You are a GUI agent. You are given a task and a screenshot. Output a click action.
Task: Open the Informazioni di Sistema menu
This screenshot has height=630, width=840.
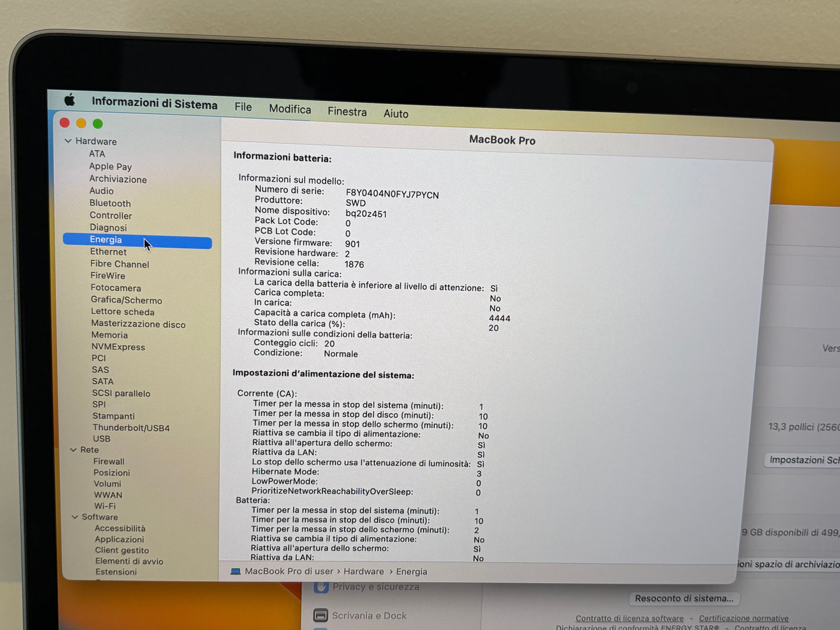point(155,103)
